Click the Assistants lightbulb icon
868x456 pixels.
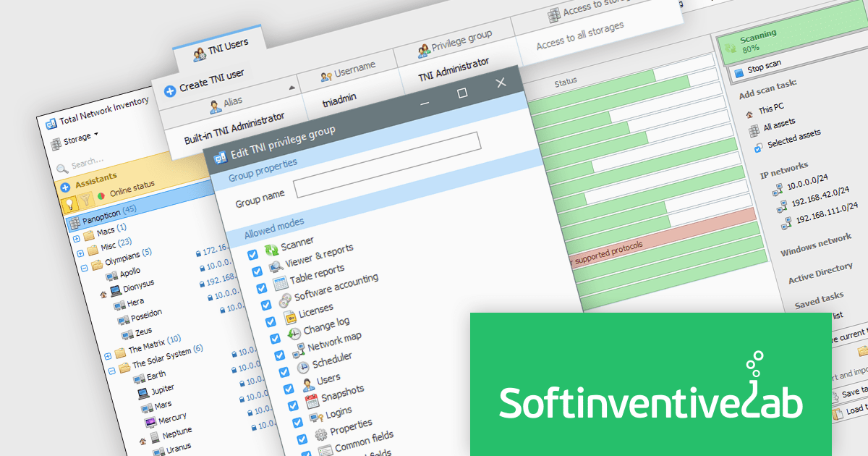71,203
